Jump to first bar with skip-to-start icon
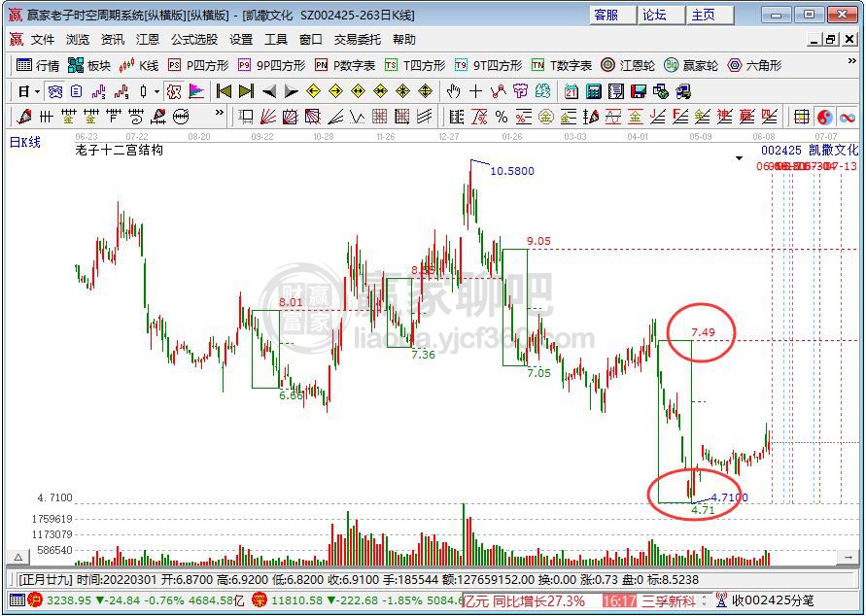This screenshot has height=616, width=866. point(224,91)
